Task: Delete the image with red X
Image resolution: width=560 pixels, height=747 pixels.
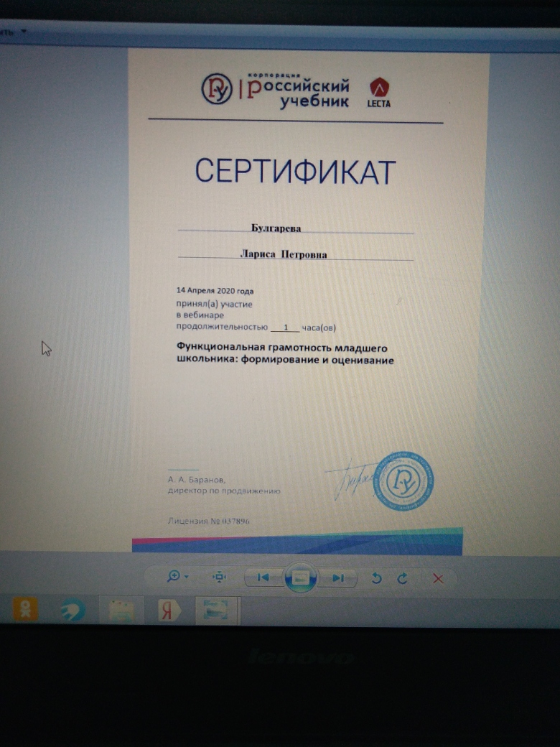Action: click(x=438, y=578)
